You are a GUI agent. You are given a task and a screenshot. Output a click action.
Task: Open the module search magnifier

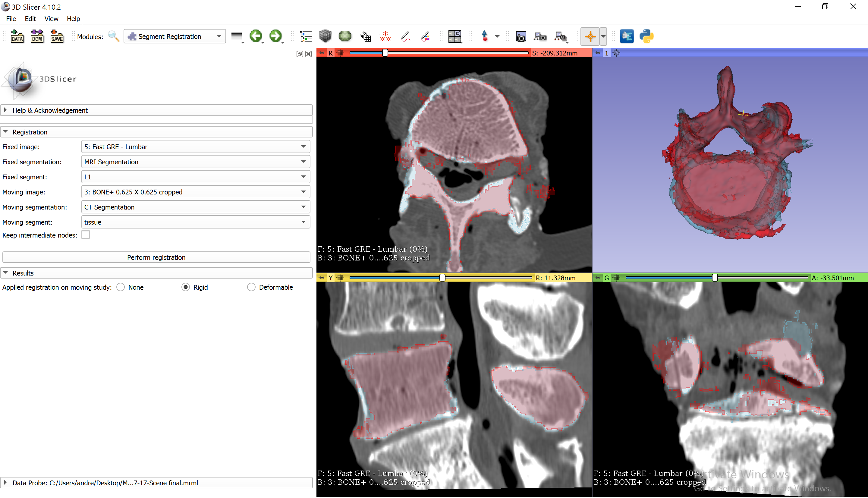[114, 36]
